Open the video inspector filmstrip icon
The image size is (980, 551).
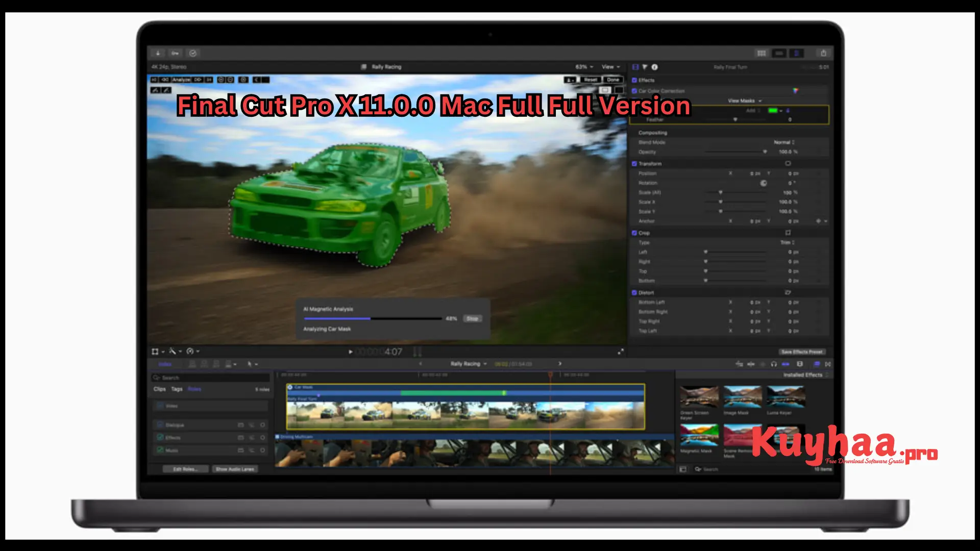coord(635,67)
